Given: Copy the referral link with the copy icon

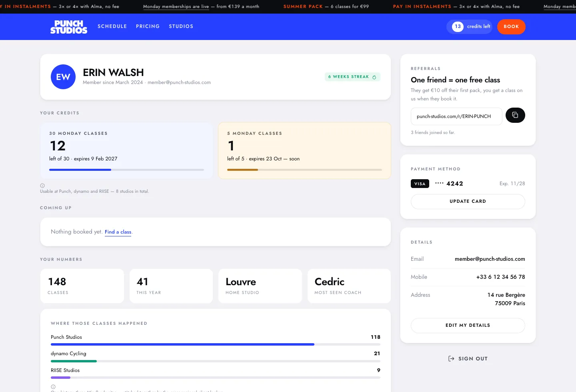Looking at the screenshot, I should 515,115.
